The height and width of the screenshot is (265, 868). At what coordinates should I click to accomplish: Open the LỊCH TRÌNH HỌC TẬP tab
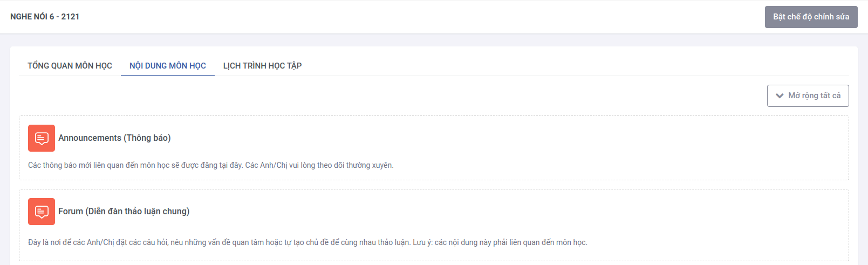click(262, 66)
